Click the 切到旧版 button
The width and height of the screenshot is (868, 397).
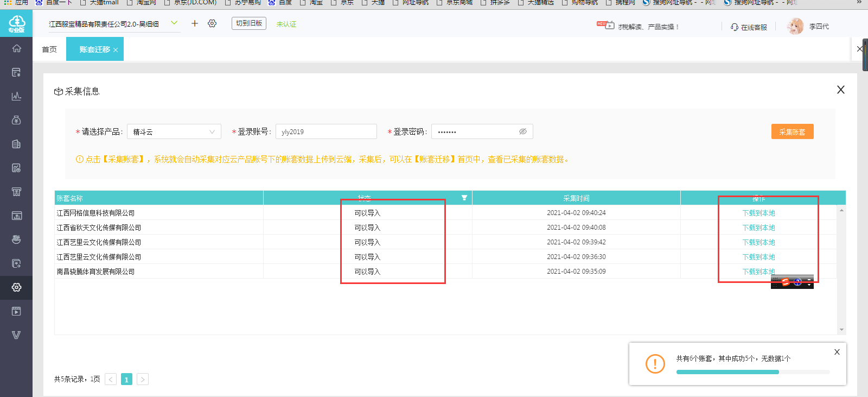click(249, 23)
